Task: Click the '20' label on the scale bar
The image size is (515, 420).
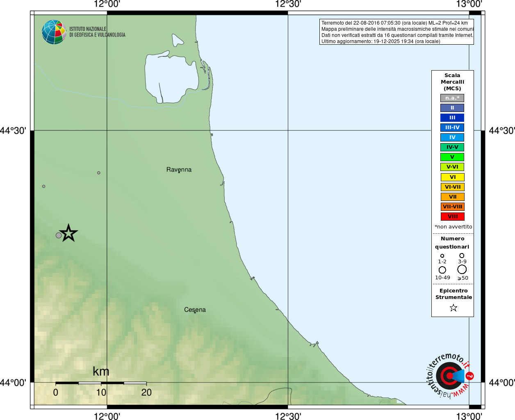Action: coord(146,392)
